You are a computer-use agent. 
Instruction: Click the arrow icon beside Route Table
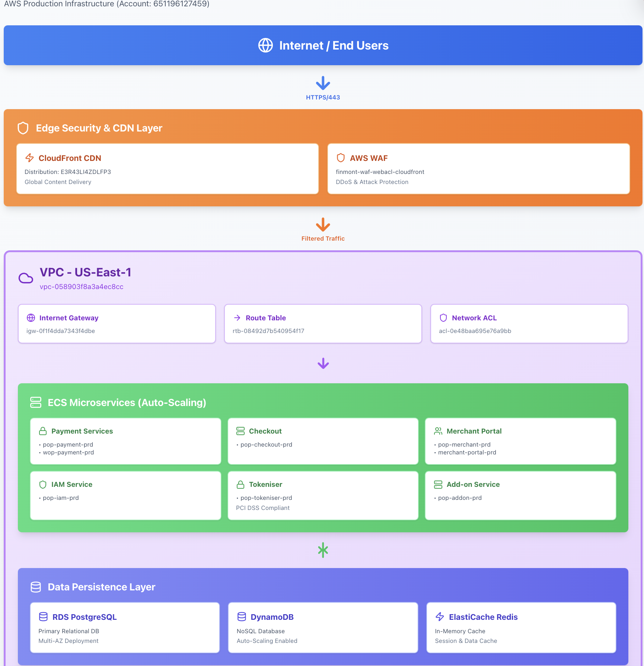[x=237, y=318]
